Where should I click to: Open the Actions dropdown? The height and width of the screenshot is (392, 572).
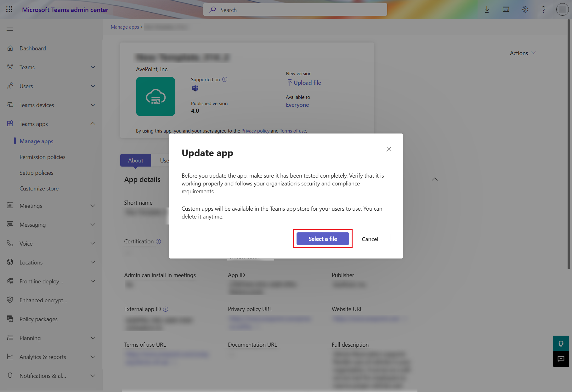tap(522, 53)
